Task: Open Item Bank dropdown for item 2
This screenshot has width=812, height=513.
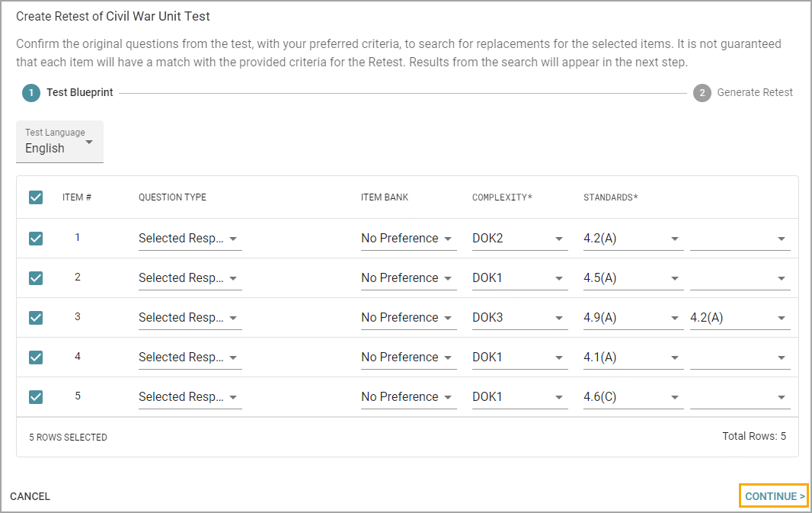Action: tap(408, 278)
